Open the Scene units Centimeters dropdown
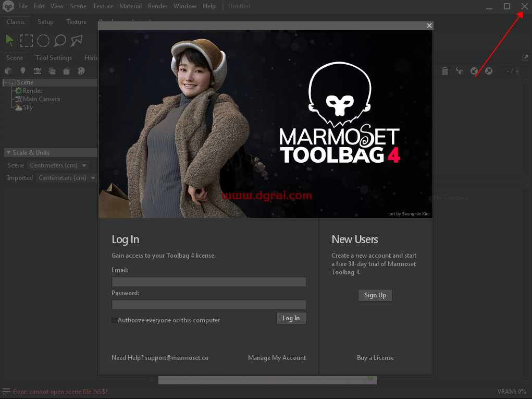Viewport: 532px width, 399px height. coord(57,165)
